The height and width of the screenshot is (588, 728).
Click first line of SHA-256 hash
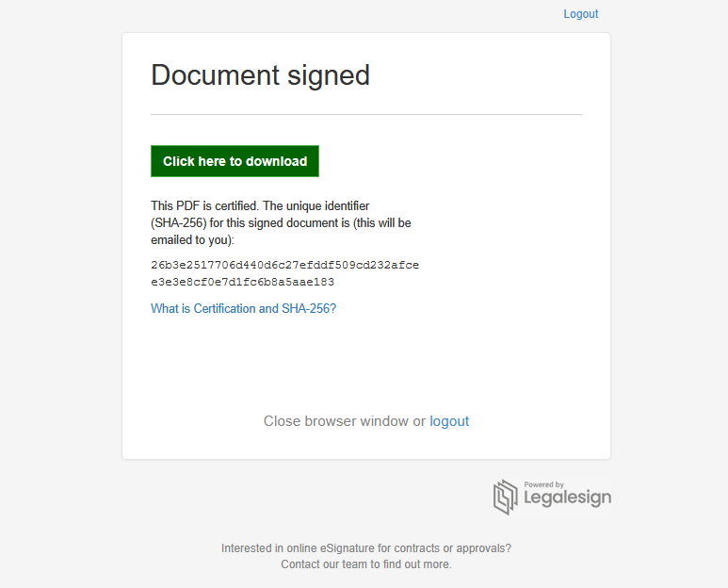[284, 265]
